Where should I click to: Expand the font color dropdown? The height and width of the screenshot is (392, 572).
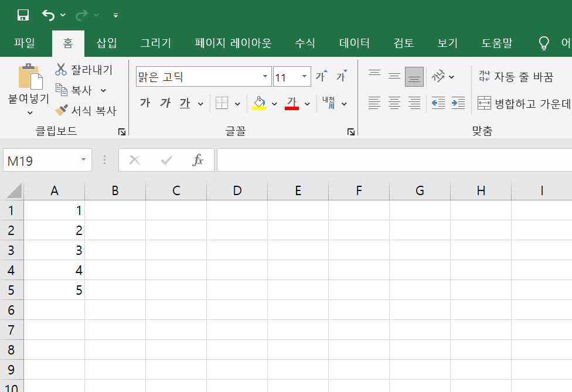[308, 104]
